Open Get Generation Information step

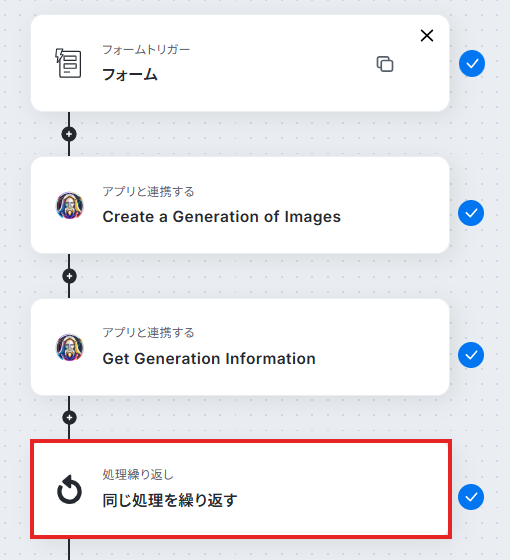(240, 347)
